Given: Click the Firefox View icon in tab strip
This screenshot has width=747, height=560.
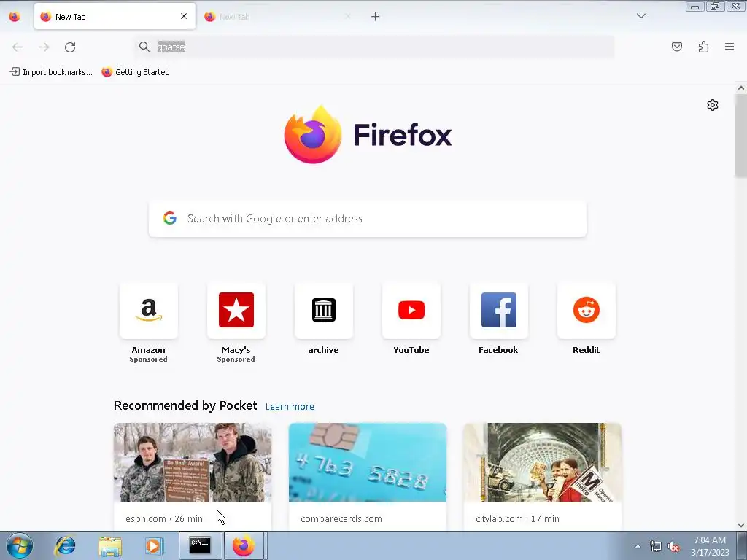Looking at the screenshot, I should click(15, 17).
